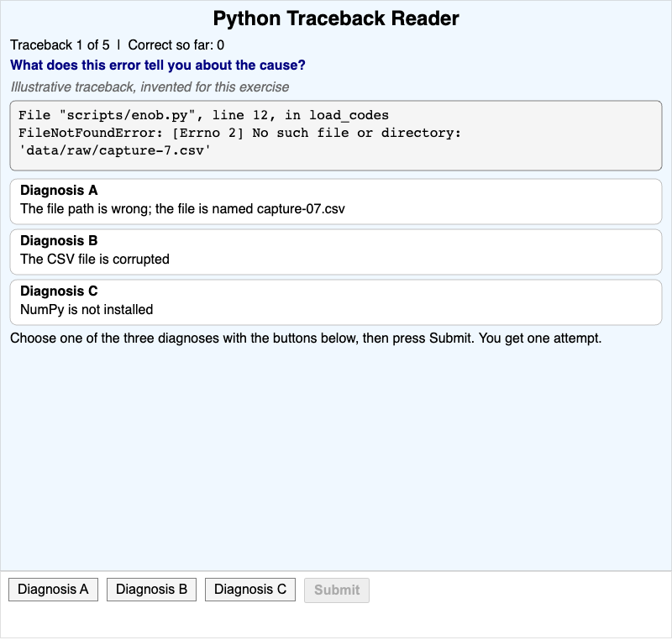Click the text 'The CSV file is corrupted'

click(x=95, y=260)
